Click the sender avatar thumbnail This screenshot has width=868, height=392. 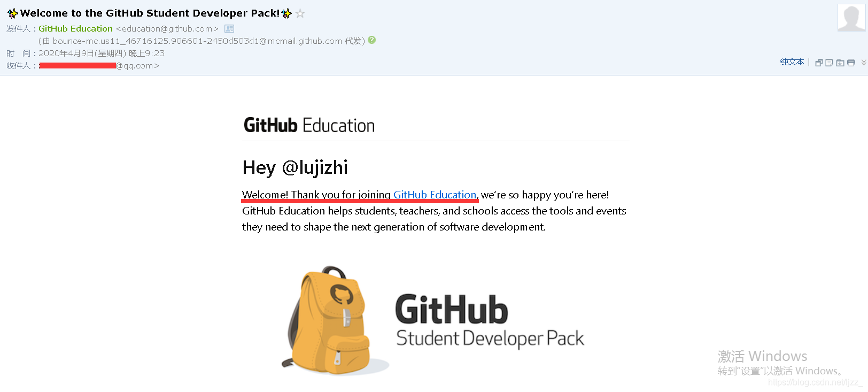tap(851, 18)
